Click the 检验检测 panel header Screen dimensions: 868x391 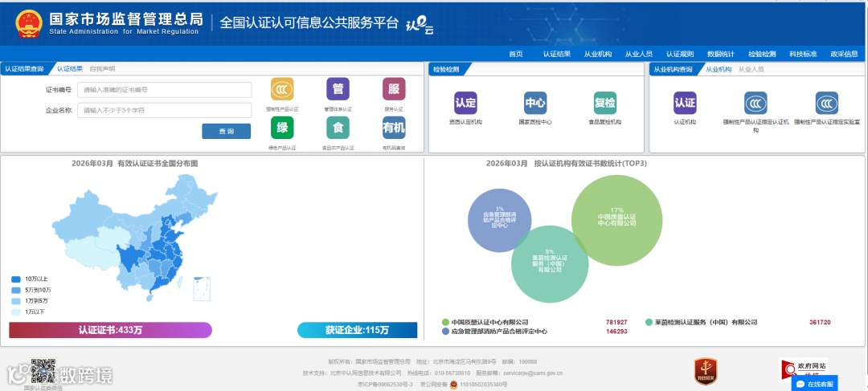click(446, 69)
